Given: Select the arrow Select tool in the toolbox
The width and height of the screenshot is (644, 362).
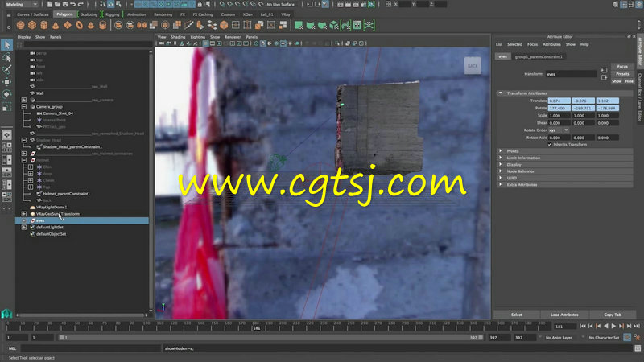Looking at the screenshot, I should [6, 45].
